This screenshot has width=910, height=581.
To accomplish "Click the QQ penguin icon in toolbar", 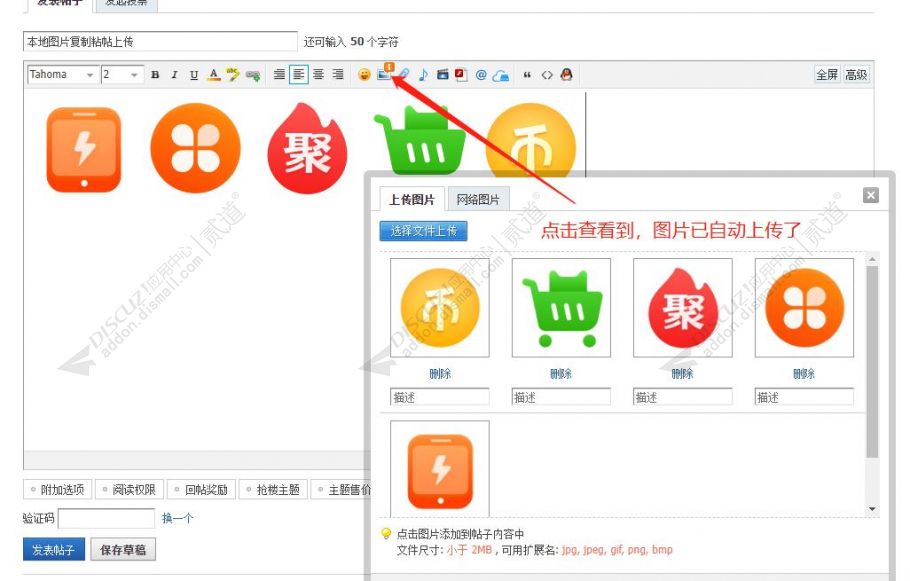I will point(567,75).
